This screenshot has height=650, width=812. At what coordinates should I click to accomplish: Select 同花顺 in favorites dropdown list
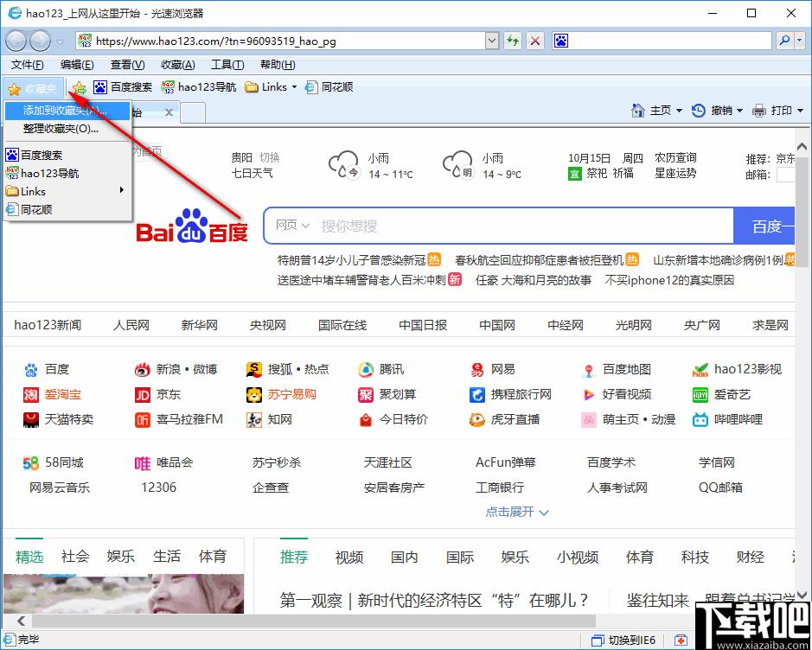click(67, 209)
